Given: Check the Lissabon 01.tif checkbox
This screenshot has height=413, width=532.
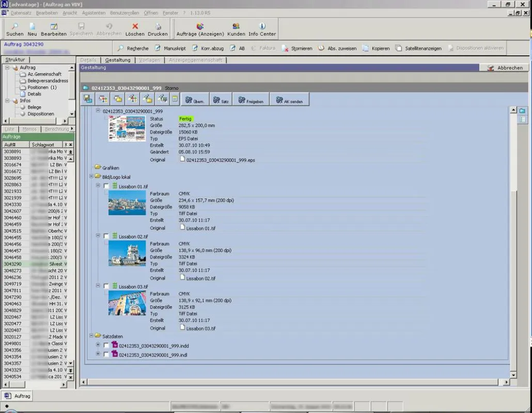Looking at the screenshot, I should [x=106, y=186].
